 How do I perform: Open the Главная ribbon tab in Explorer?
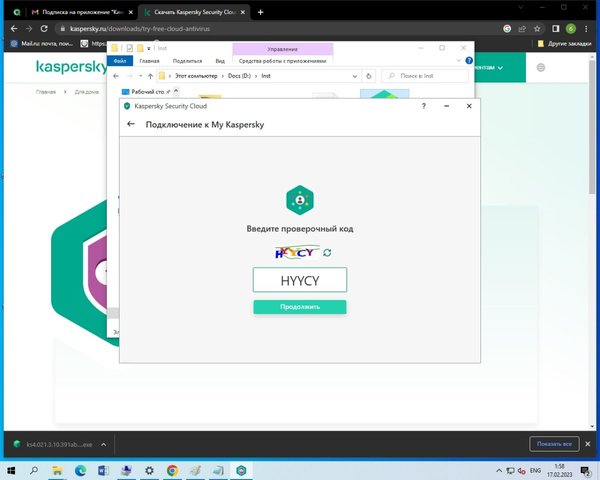(x=149, y=61)
